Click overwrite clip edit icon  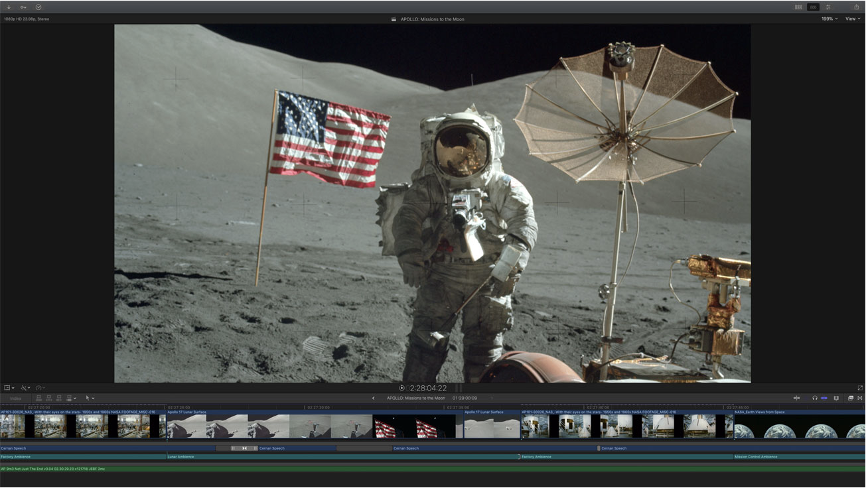[69, 398]
